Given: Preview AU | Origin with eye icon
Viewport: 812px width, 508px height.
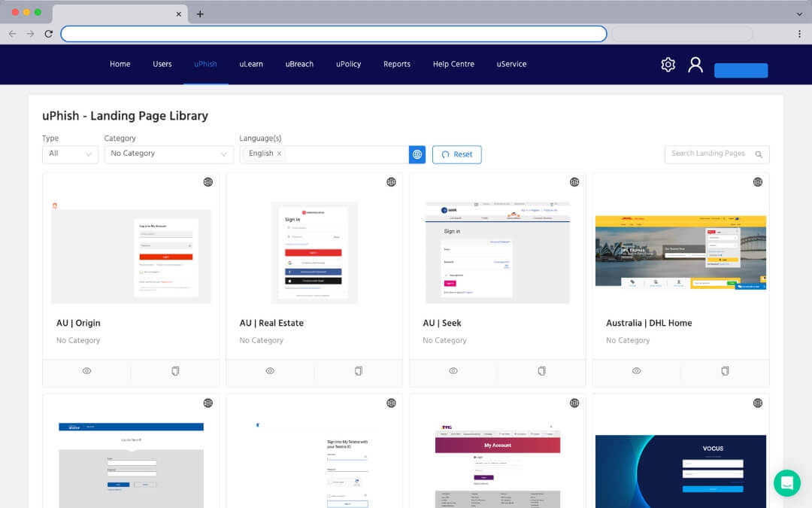Looking at the screenshot, I should tap(87, 371).
